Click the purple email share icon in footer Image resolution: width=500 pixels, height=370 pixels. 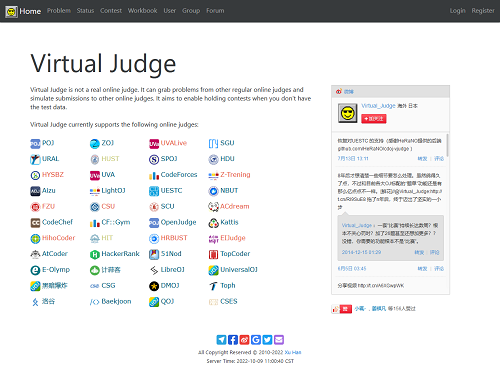[279, 340]
